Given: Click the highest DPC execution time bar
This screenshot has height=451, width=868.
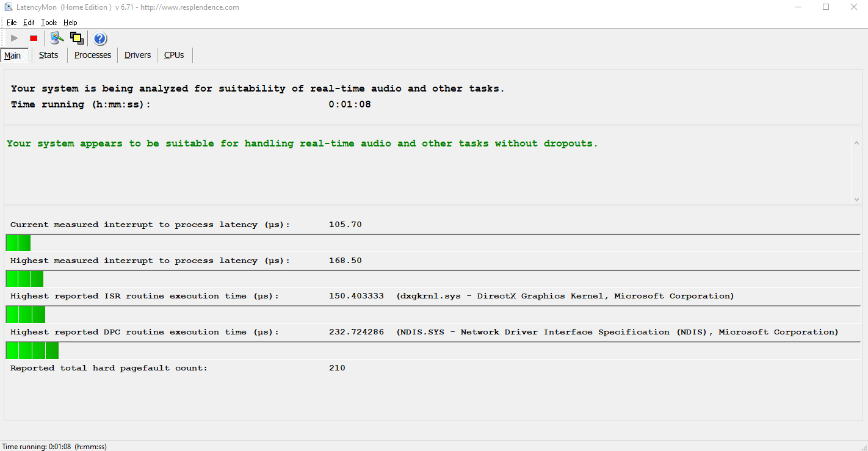Looking at the screenshot, I should click(433, 350).
